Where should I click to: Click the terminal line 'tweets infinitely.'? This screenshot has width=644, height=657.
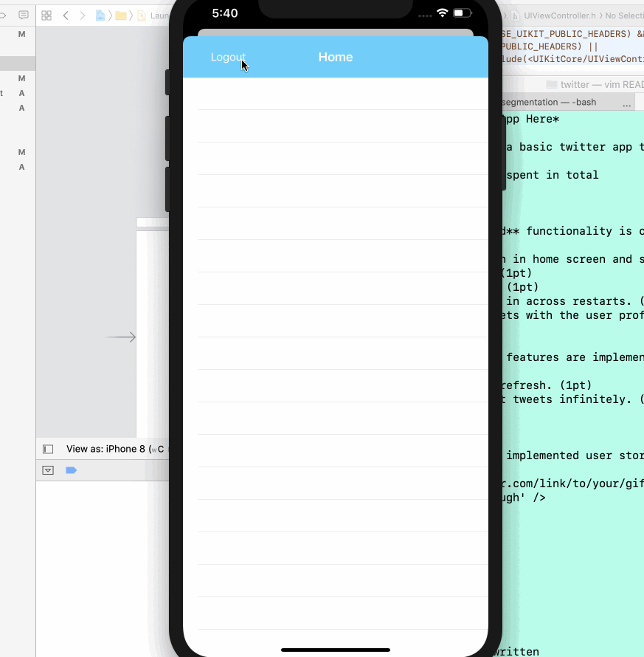pos(572,399)
